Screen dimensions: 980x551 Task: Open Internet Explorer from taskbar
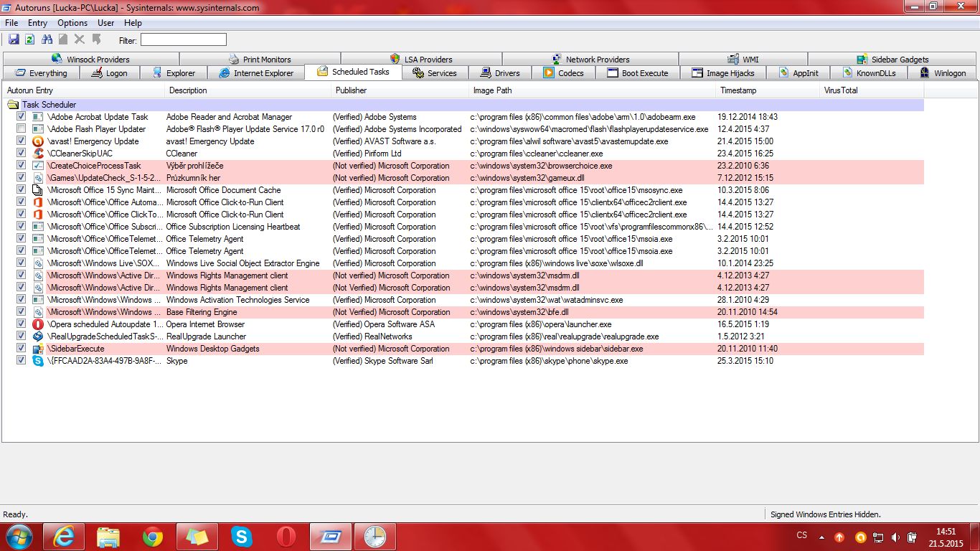point(62,537)
